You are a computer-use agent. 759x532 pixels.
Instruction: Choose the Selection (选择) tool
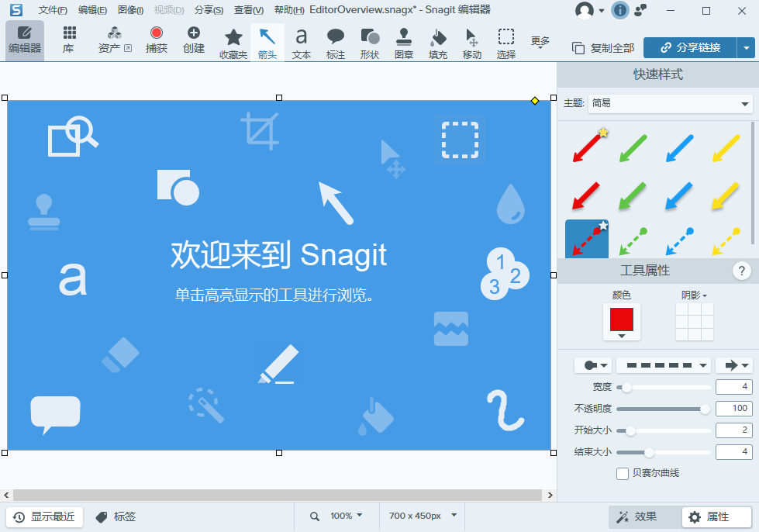(x=505, y=43)
